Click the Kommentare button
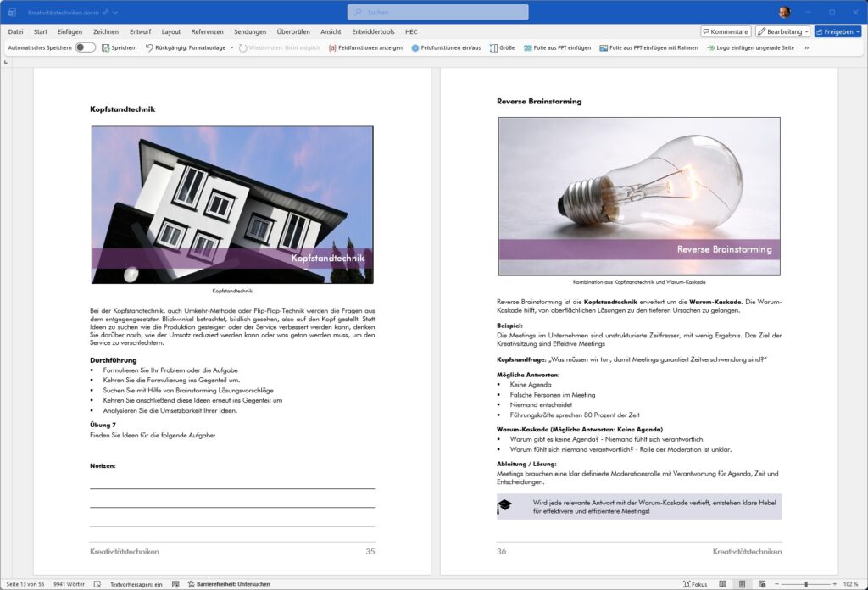 tap(726, 31)
